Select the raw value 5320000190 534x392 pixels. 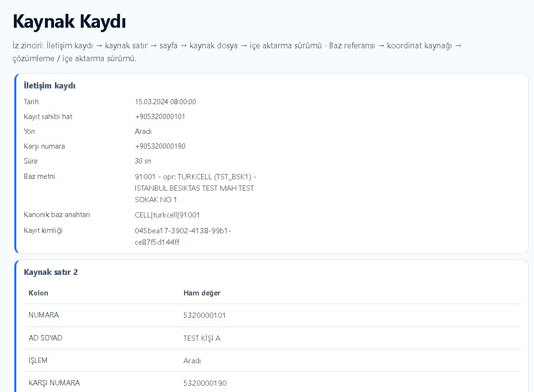(205, 383)
